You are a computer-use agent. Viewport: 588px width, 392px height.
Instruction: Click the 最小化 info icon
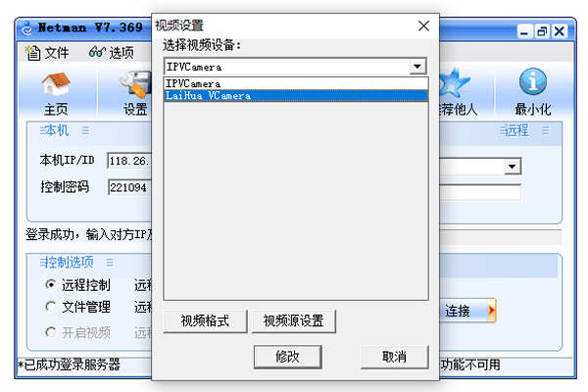point(532,81)
